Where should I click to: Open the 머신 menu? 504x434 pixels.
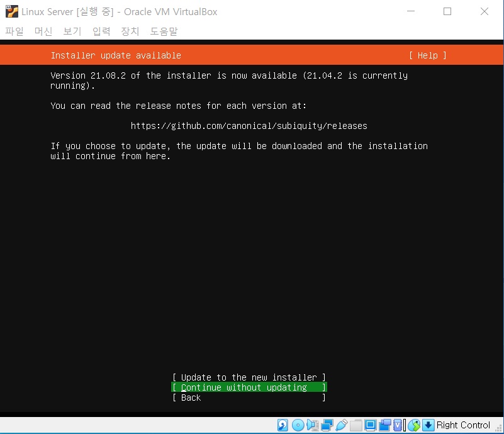pos(43,31)
